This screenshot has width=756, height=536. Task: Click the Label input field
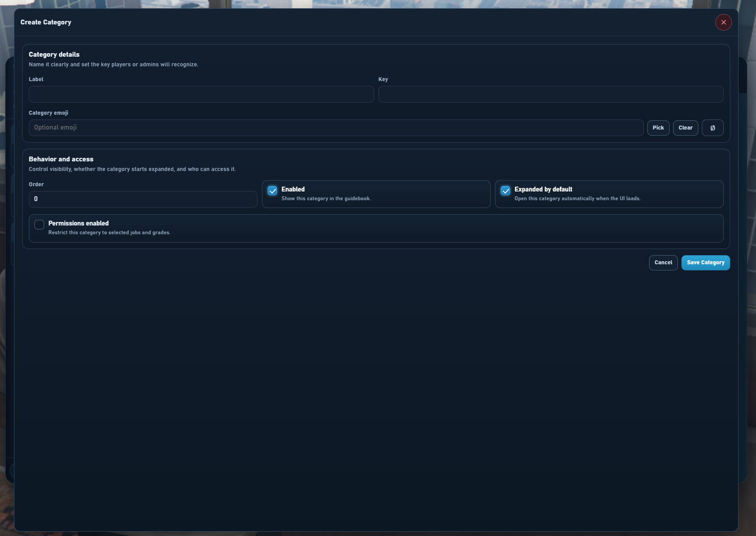coord(201,94)
